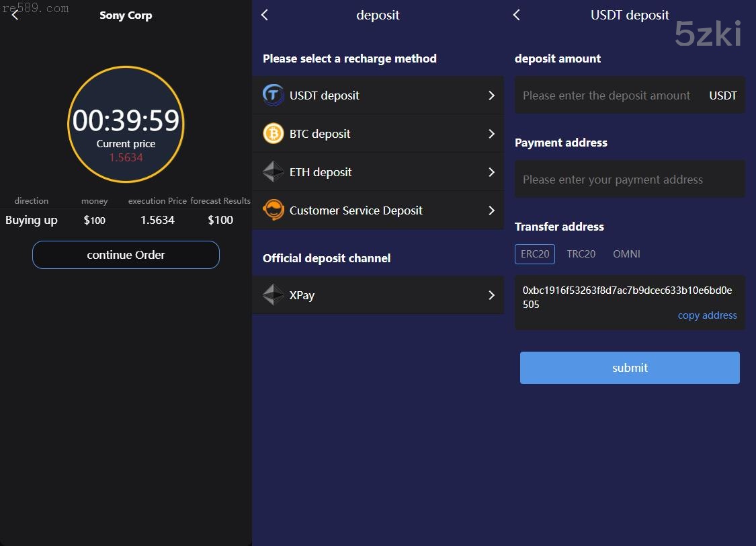Select the ERC20 network option
The image size is (756, 546).
coord(535,254)
